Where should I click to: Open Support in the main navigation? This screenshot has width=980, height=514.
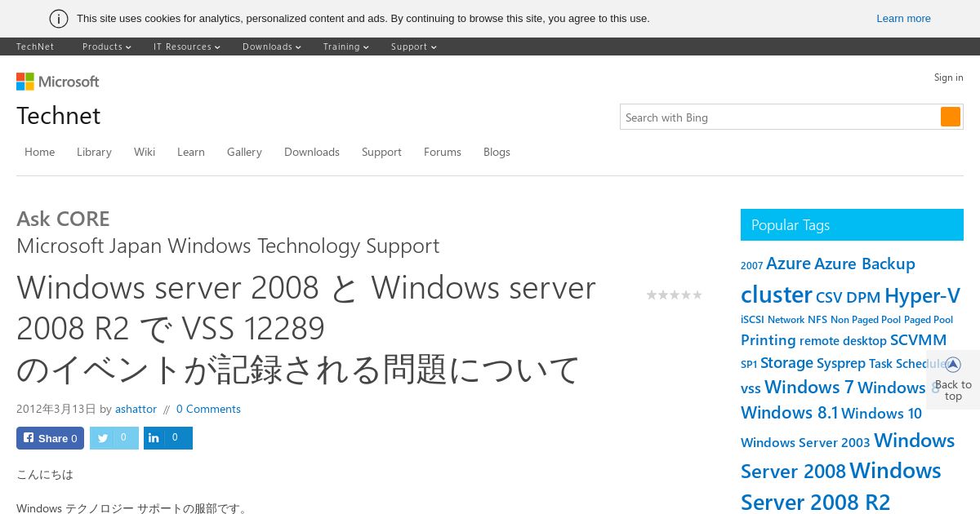pos(381,152)
